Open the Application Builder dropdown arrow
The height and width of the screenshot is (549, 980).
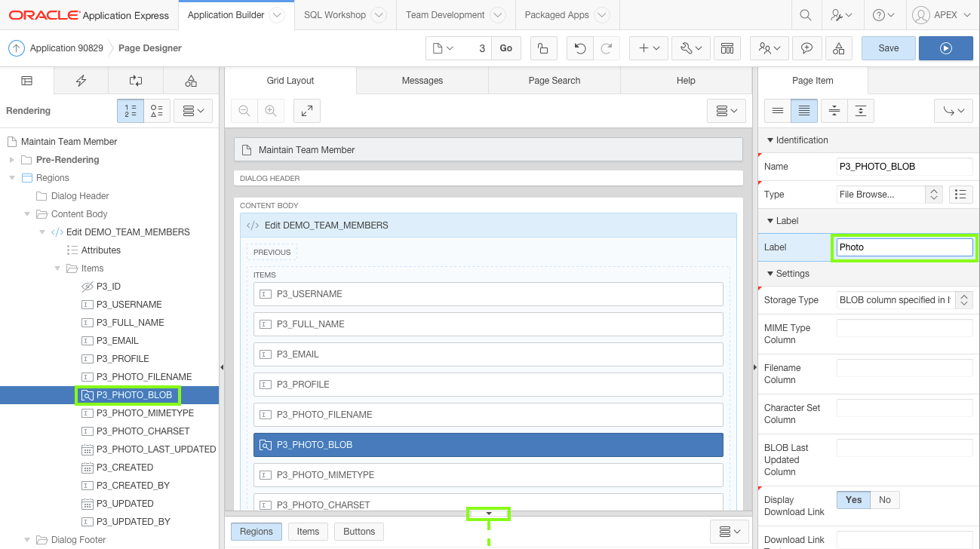tap(277, 15)
